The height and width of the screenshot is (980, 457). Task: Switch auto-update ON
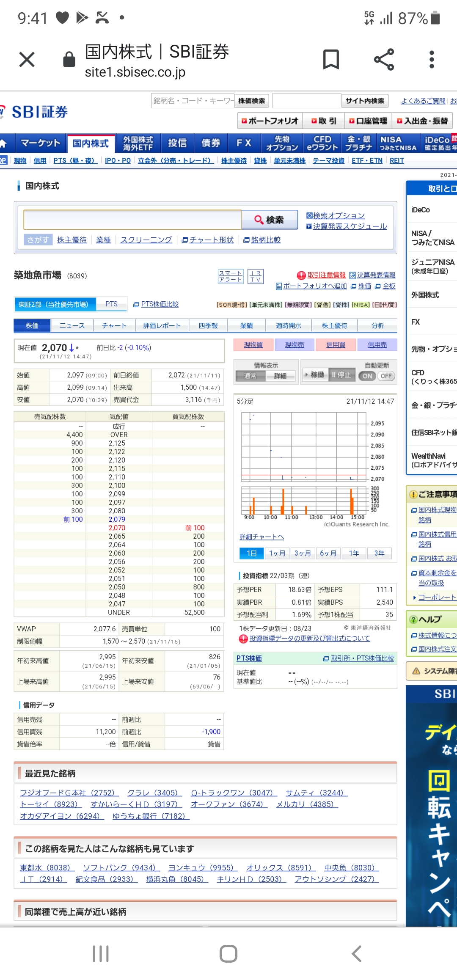[367, 376]
